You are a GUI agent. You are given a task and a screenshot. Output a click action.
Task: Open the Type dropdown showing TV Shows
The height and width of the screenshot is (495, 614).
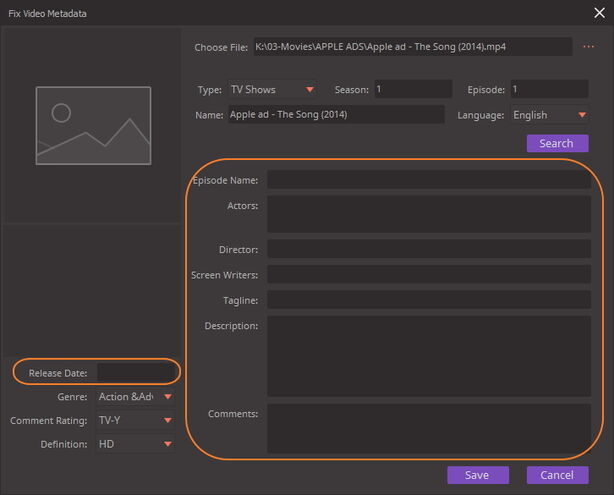(273, 89)
